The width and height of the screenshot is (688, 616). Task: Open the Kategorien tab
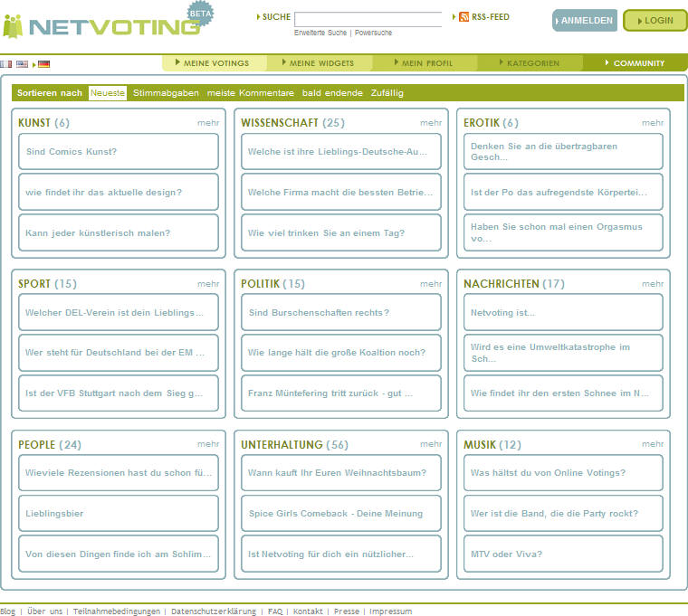click(x=530, y=62)
